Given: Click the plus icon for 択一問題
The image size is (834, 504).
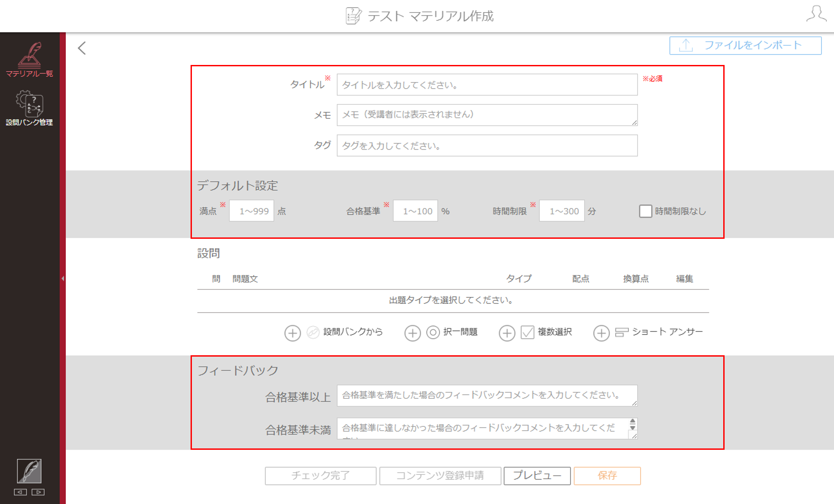Looking at the screenshot, I should pos(413,333).
